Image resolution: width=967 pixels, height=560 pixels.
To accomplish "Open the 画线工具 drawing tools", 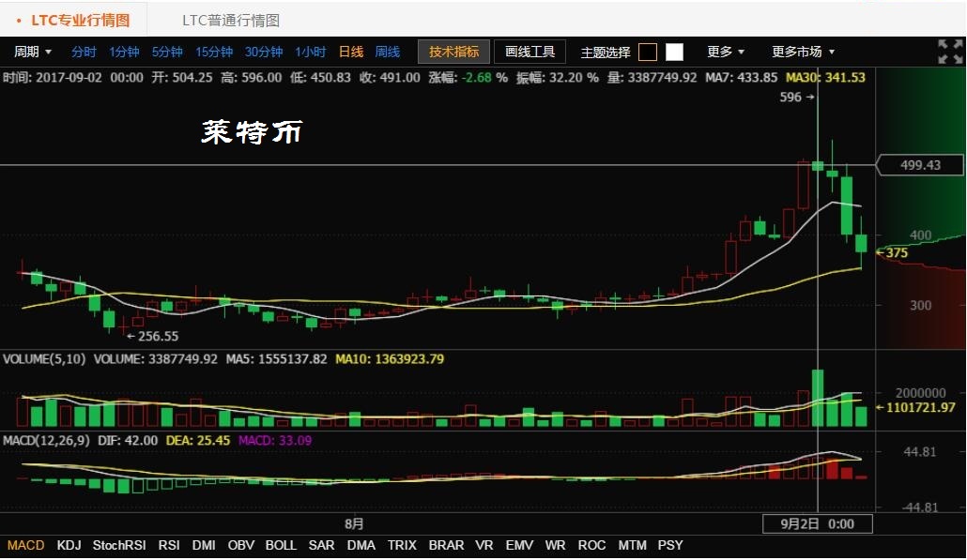I will coord(530,52).
